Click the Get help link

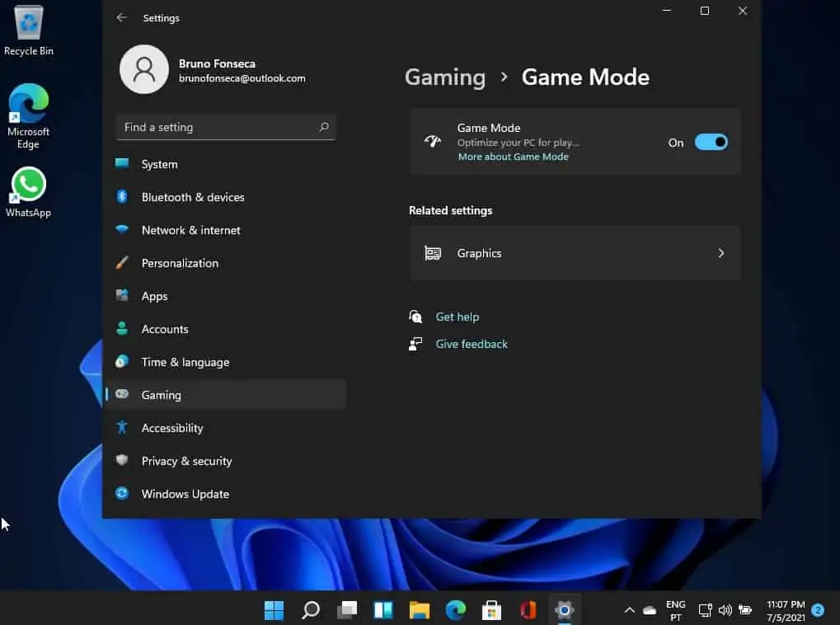457,317
